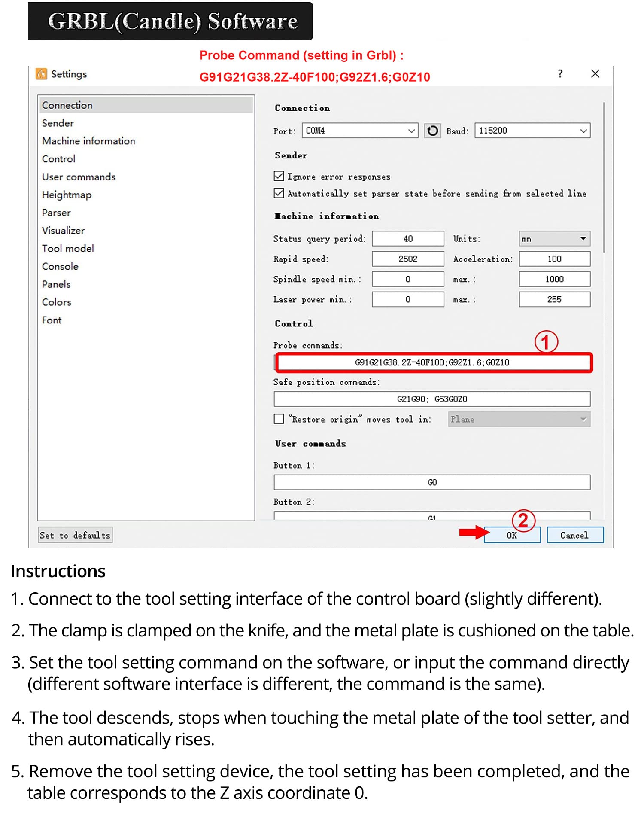Viewport: 644px width, 816px height.
Task: Select Tool model in settings list
Action: click(x=146, y=249)
